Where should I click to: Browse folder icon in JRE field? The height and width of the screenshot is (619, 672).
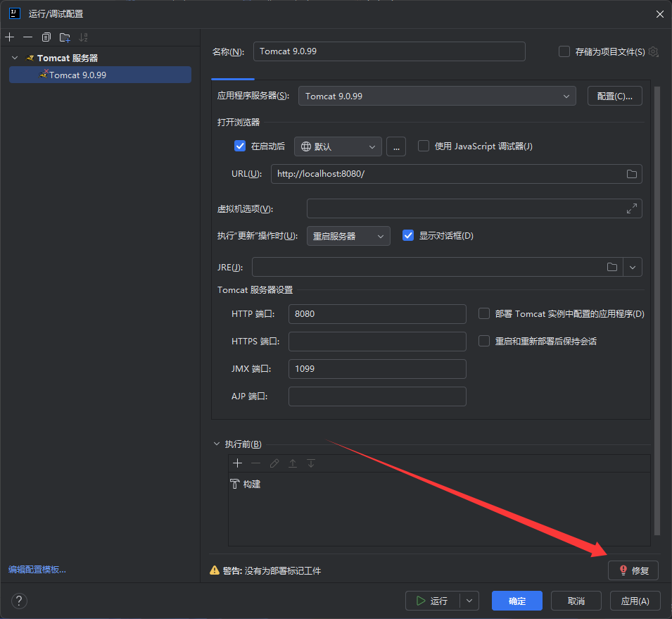[x=612, y=267]
